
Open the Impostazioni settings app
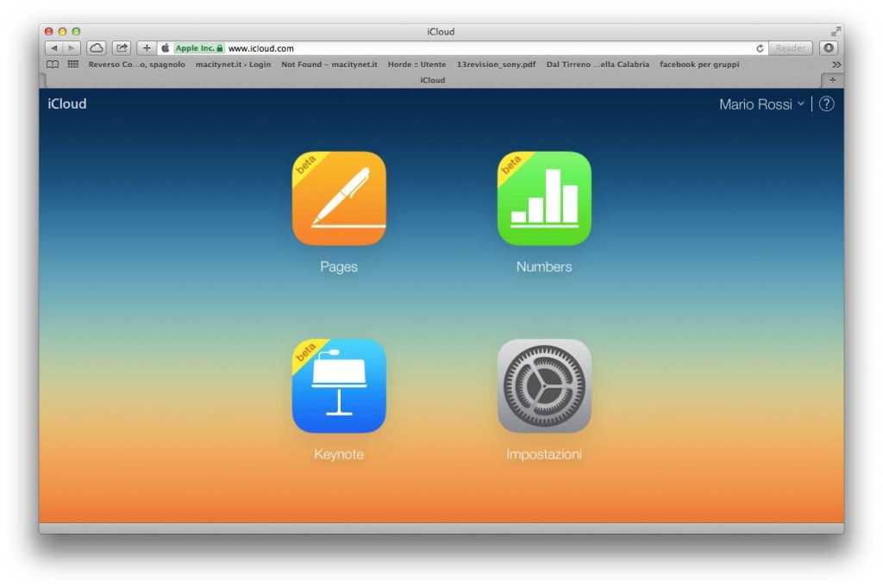544,386
